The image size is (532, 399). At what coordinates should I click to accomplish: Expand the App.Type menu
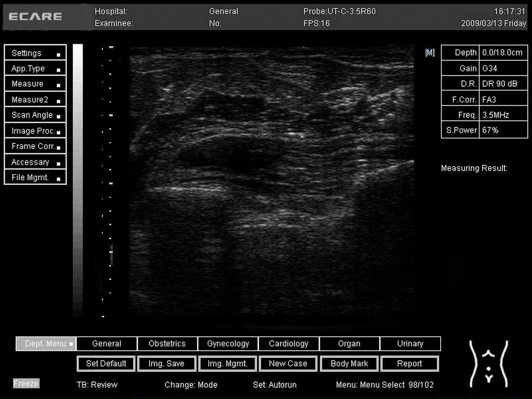tap(35, 69)
